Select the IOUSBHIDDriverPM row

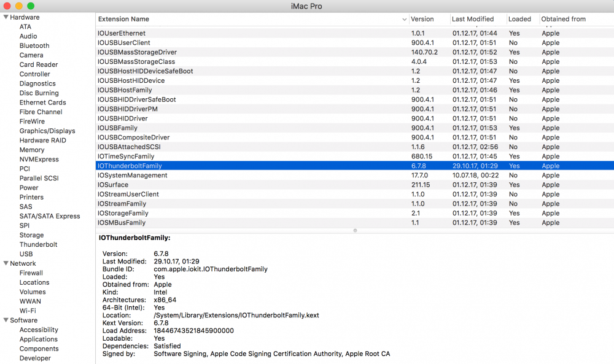coord(355,109)
